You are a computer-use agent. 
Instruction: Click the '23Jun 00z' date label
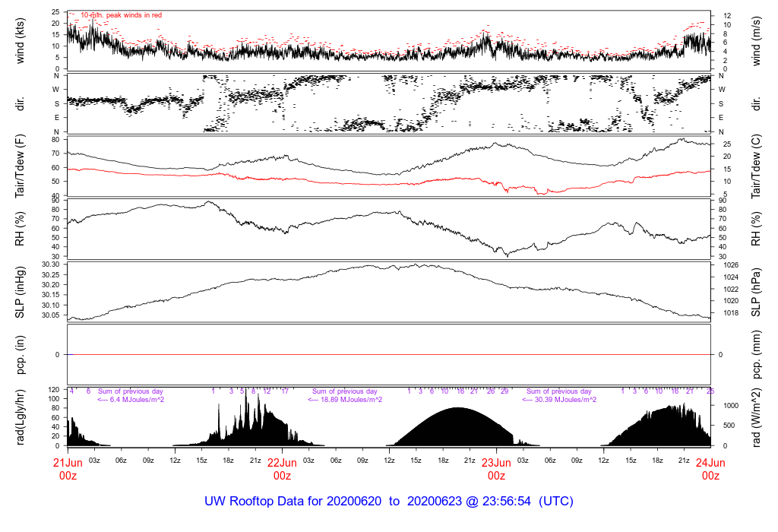click(496, 469)
